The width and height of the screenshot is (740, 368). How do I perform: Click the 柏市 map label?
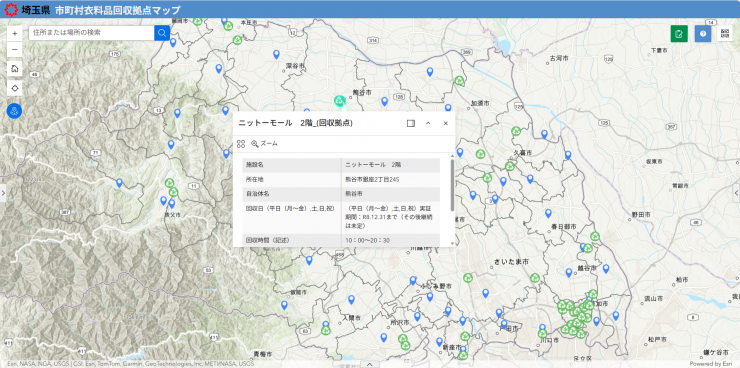click(x=681, y=280)
